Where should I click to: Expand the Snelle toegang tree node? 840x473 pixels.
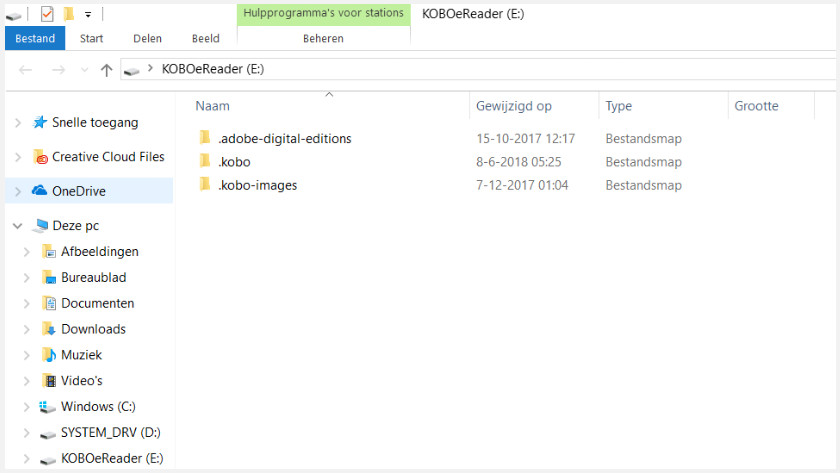pyautogui.click(x=18, y=123)
